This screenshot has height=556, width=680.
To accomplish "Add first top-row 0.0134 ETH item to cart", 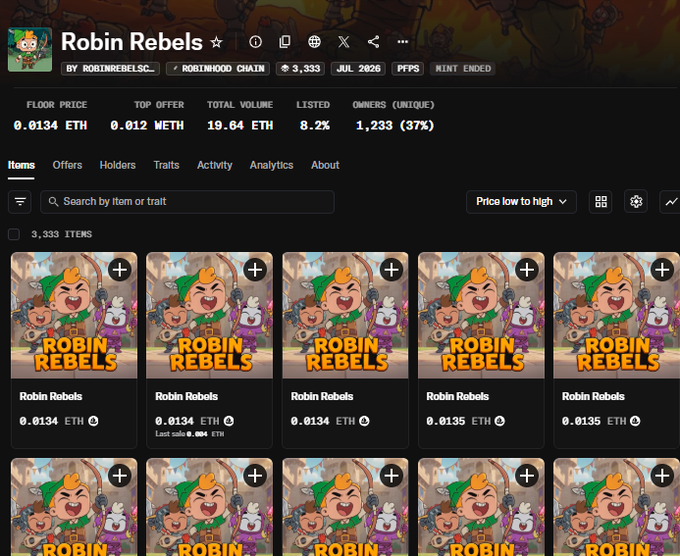I will 120,270.
